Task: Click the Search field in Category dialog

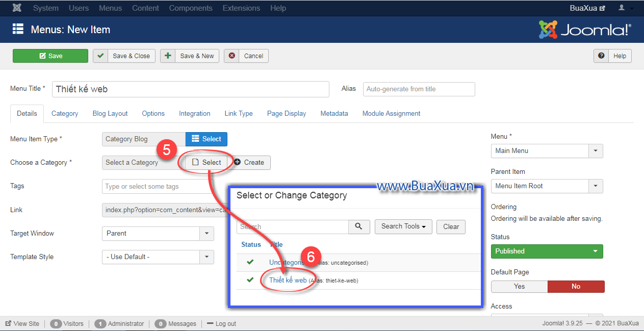Action: pyautogui.click(x=293, y=226)
